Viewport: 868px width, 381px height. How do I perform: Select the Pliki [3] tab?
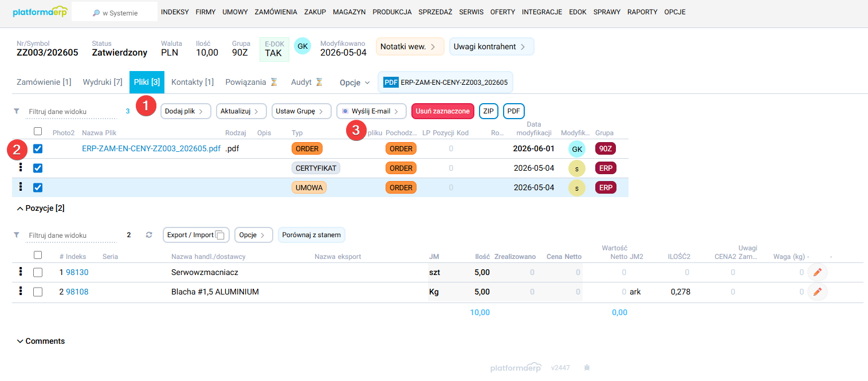coord(147,82)
